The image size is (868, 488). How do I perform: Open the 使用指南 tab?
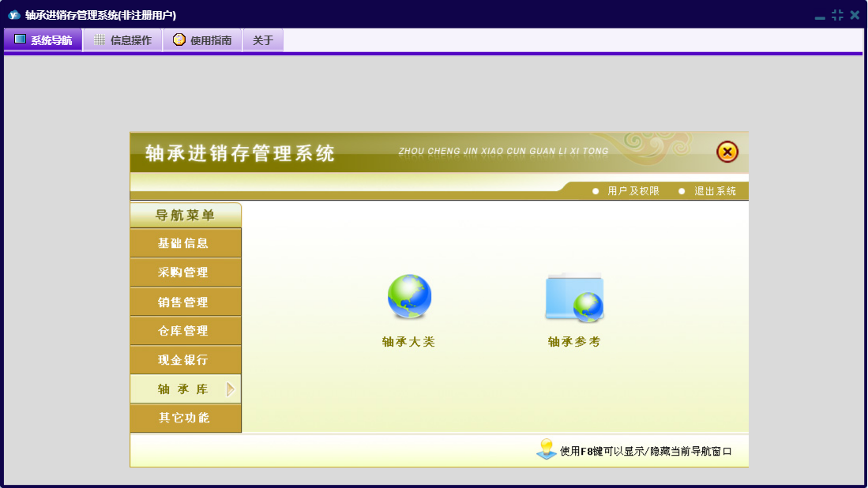pyautogui.click(x=202, y=39)
